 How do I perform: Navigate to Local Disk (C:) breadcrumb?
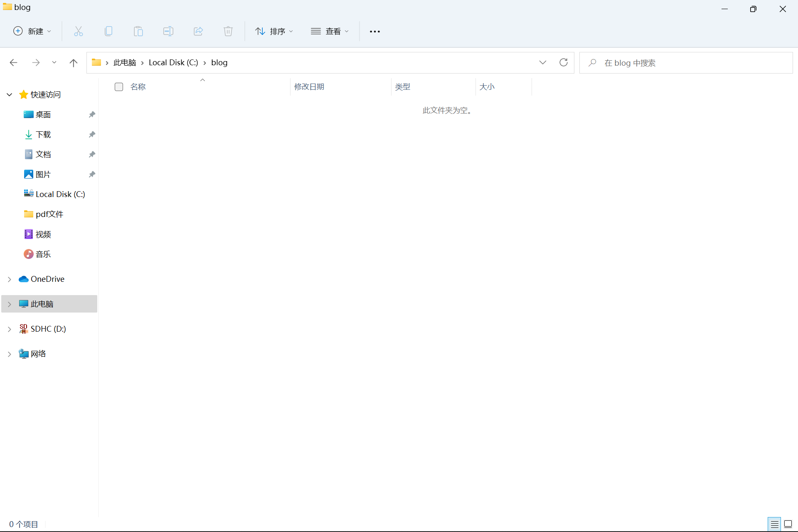pyautogui.click(x=173, y=62)
